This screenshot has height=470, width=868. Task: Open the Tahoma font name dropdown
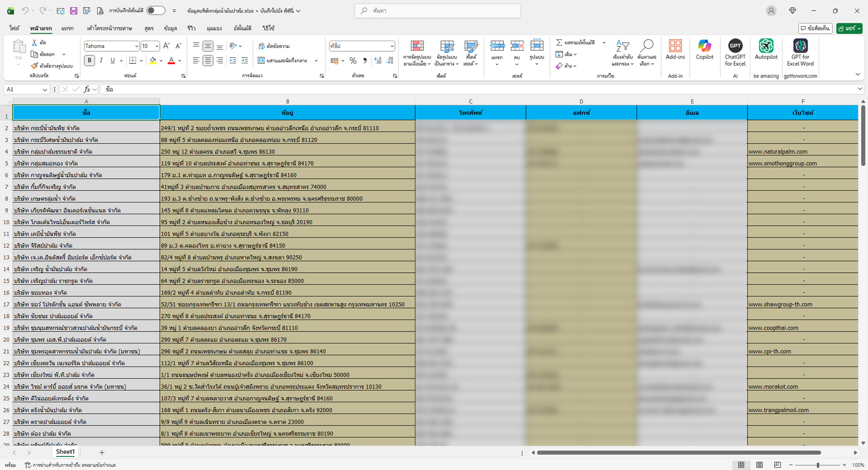[136, 46]
